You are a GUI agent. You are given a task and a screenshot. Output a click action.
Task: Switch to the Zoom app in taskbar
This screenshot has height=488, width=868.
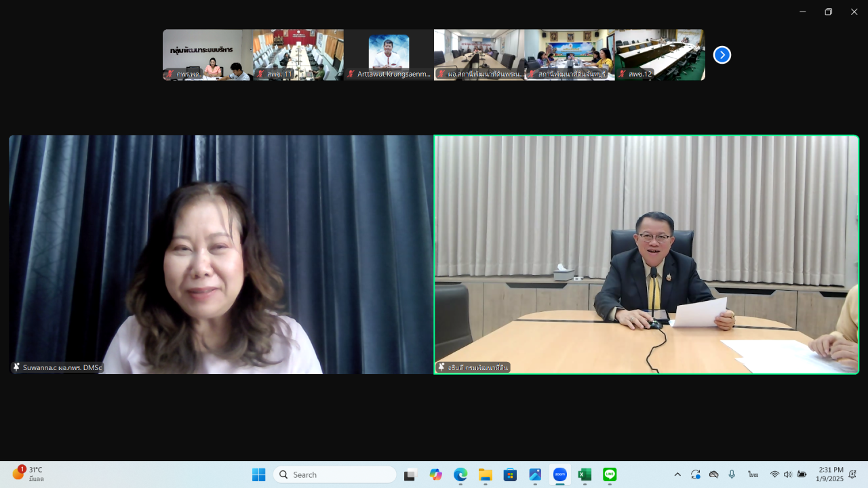(560, 474)
